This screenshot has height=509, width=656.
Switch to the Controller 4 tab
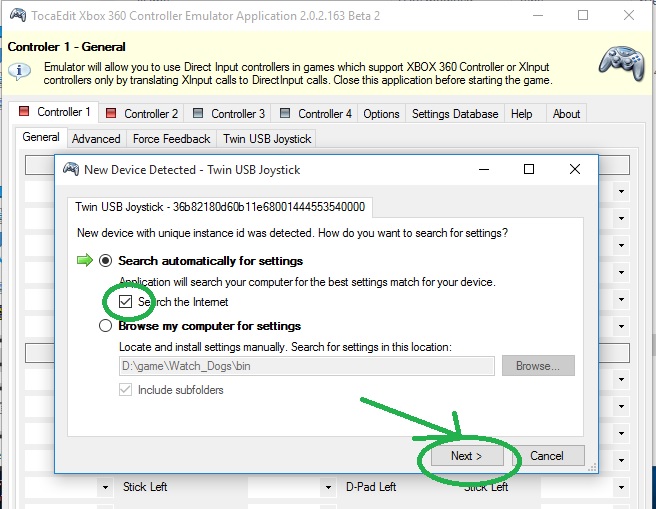point(315,113)
